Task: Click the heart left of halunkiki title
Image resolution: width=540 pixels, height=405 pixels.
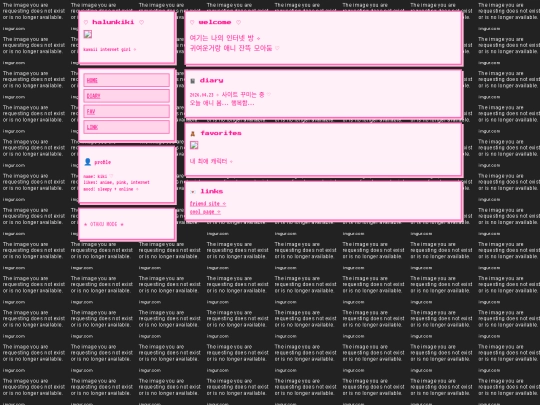Action: [86, 22]
